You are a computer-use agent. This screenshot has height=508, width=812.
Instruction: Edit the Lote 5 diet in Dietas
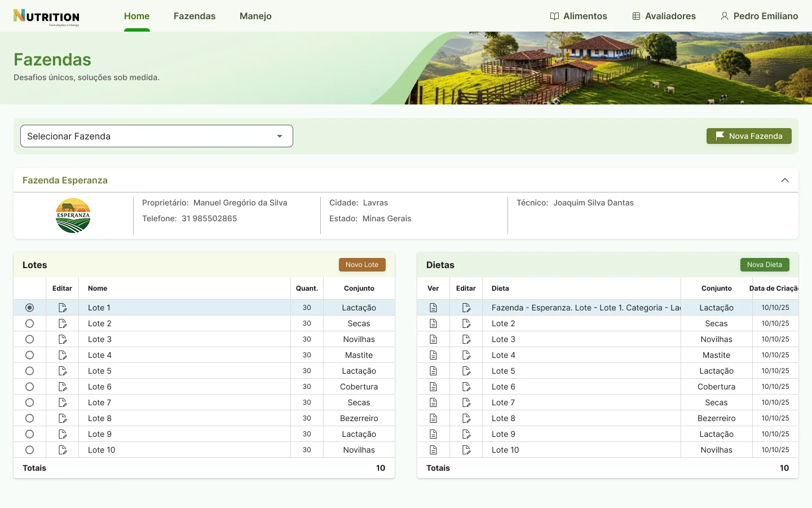coord(466,371)
